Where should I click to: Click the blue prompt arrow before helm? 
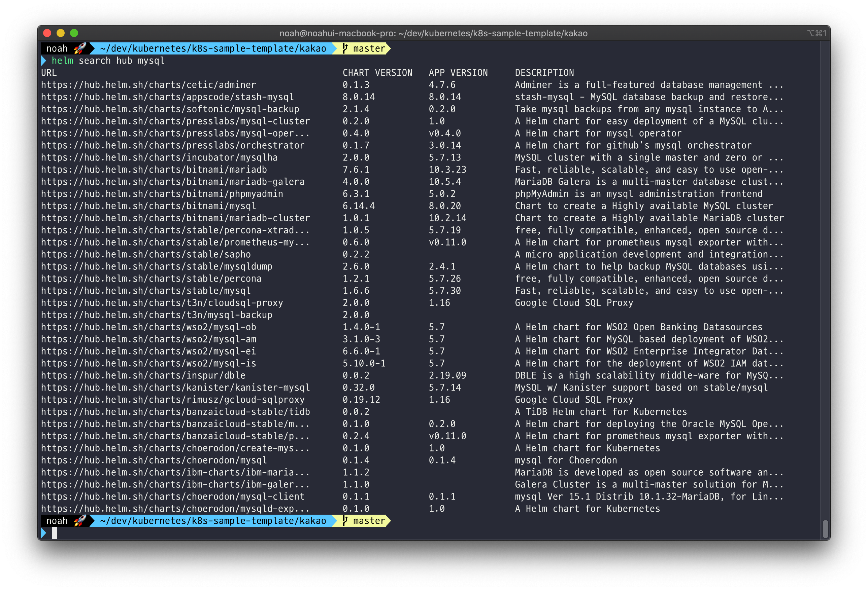44,61
